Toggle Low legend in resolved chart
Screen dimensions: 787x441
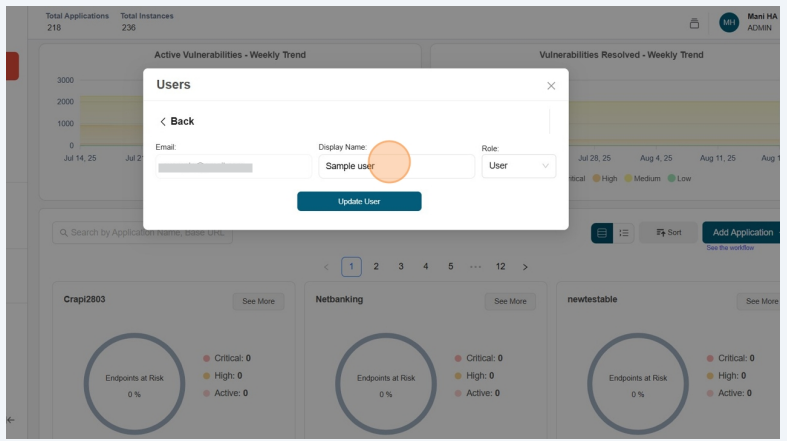(x=679, y=179)
